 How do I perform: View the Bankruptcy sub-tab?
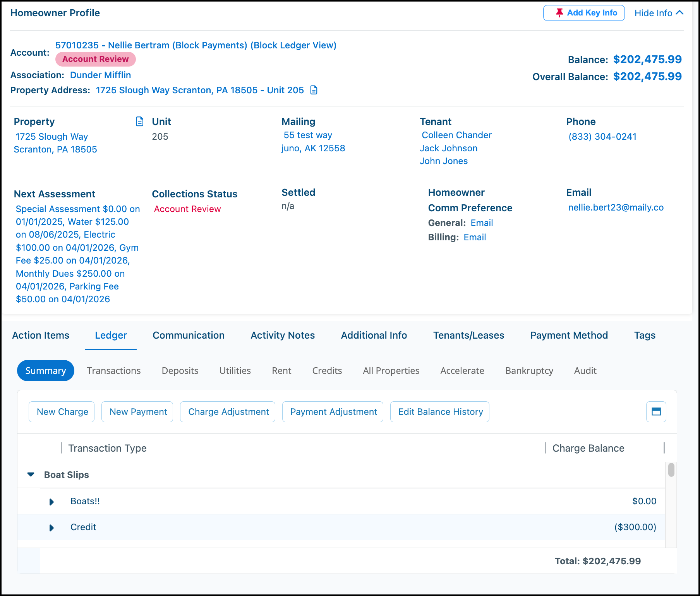pos(529,371)
